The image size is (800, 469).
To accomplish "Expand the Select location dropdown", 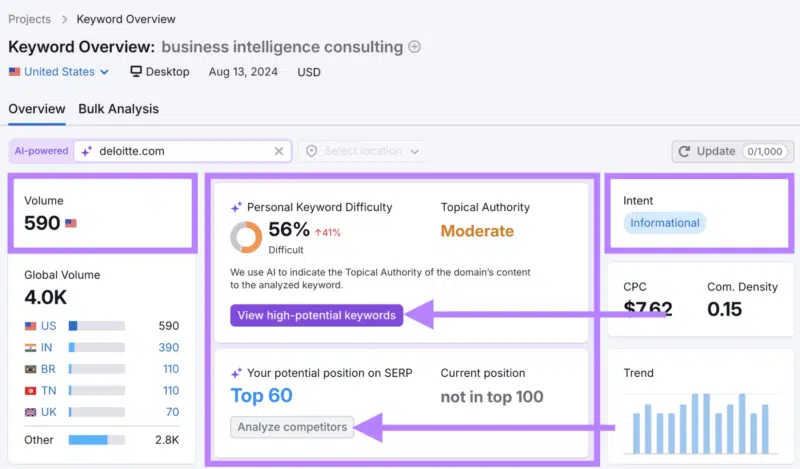I will (x=363, y=151).
